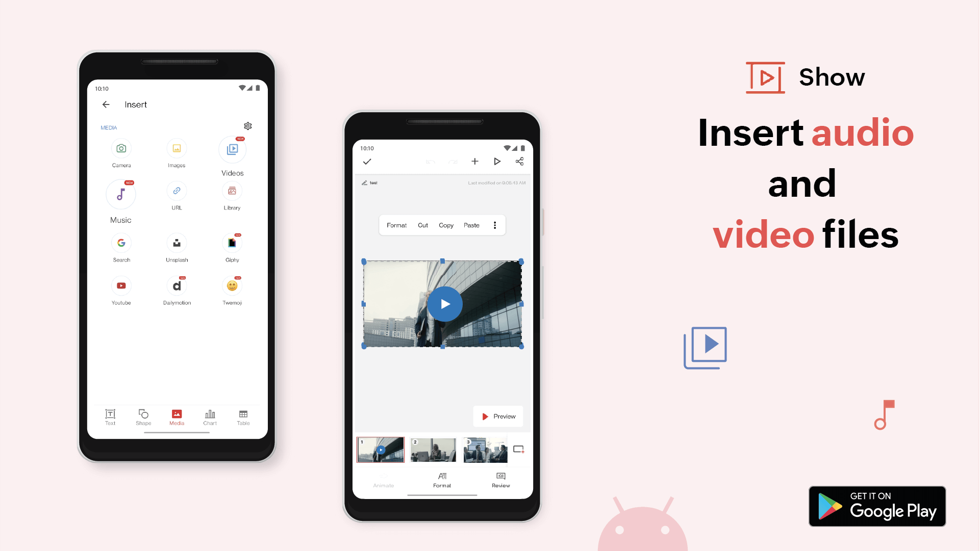Click the Format context menu item

pyautogui.click(x=397, y=225)
